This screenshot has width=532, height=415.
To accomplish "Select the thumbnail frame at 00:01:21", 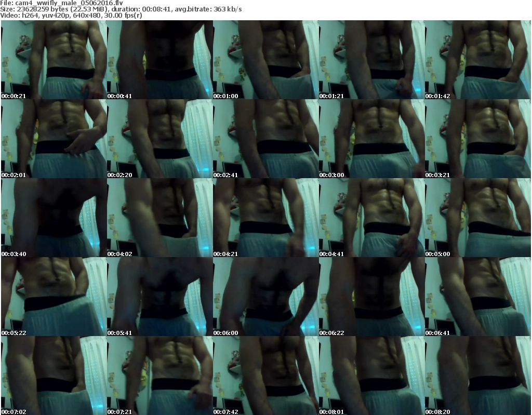I will point(372,60).
